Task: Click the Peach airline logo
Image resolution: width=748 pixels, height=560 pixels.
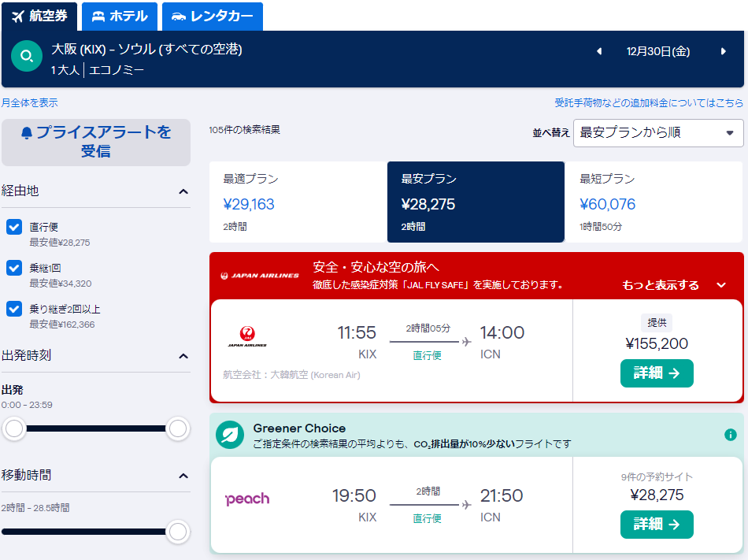Action: tap(247, 499)
